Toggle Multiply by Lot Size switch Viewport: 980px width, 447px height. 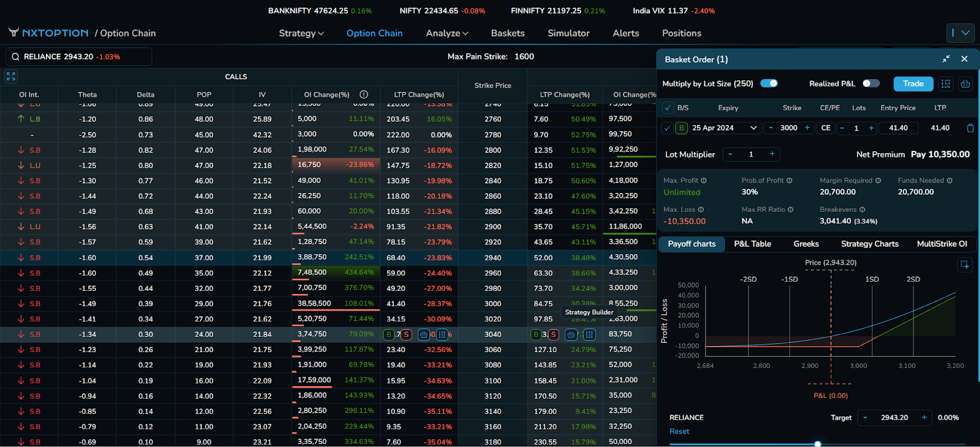click(x=769, y=83)
